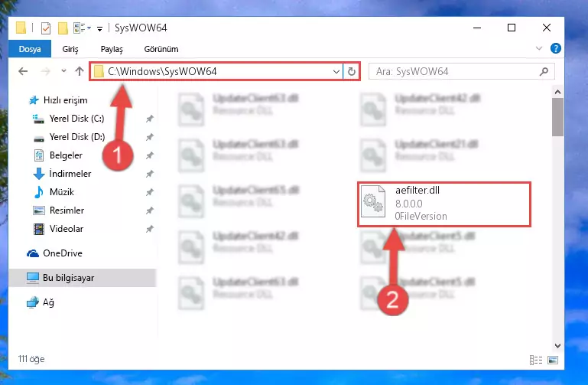
Task: Click the Properties icon in quick access toolbar
Action: pos(45,28)
